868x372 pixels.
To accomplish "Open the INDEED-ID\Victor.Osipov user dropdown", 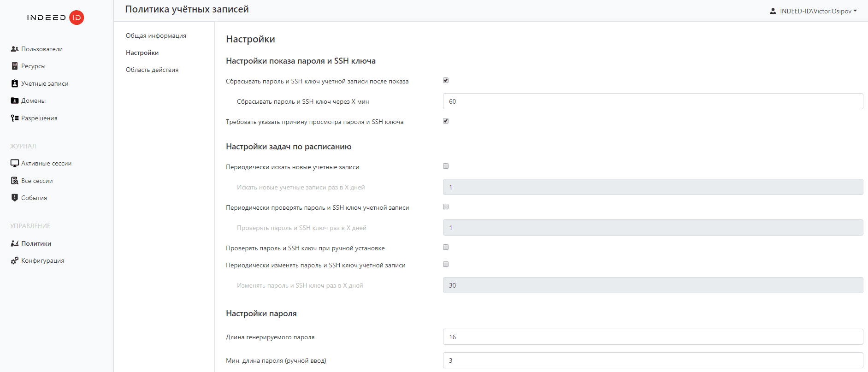I will click(x=814, y=11).
